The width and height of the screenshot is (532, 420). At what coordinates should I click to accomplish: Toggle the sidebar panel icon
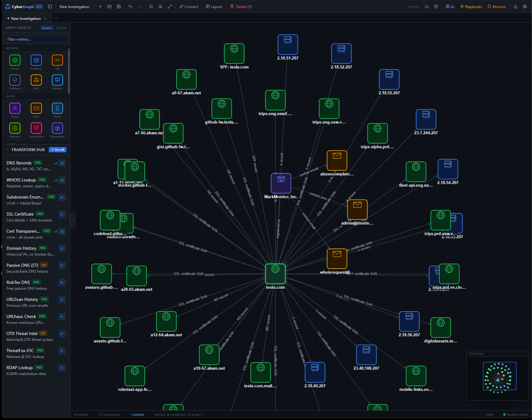coord(50,7)
